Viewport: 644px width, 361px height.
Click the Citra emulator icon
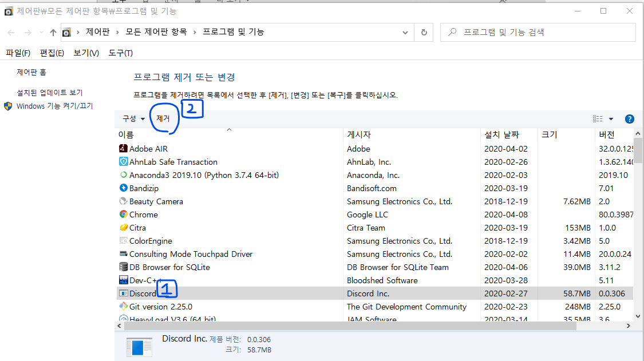pos(123,227)
